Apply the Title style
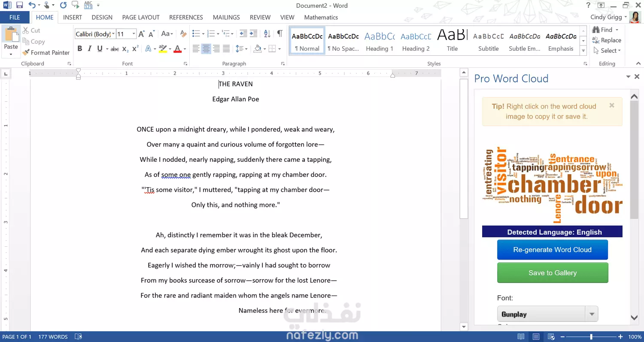This screenshot has width=644, height=342. (x=452, y=40)
